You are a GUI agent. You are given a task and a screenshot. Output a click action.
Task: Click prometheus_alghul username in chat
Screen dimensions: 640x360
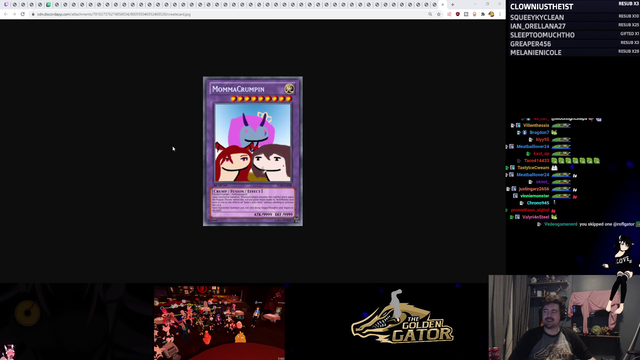(x=530, y=210)
